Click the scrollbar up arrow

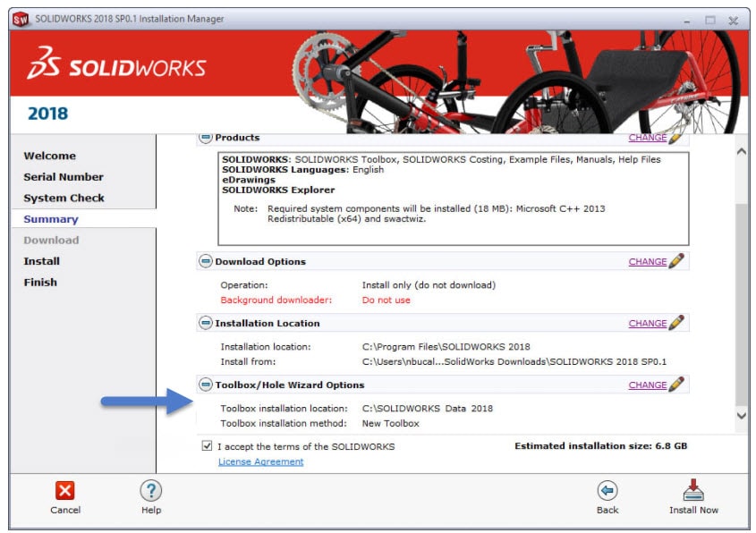pyautogui.click(x=741, y=151)
